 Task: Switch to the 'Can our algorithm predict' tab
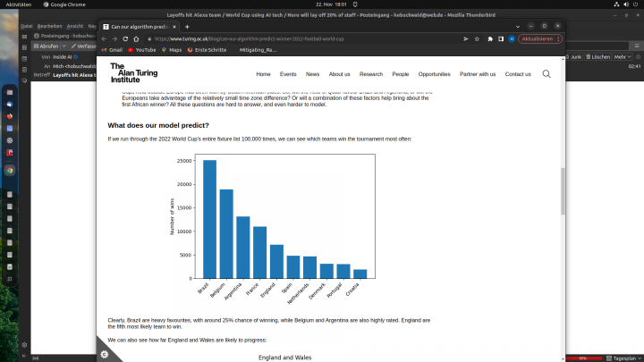pos(141,27)
